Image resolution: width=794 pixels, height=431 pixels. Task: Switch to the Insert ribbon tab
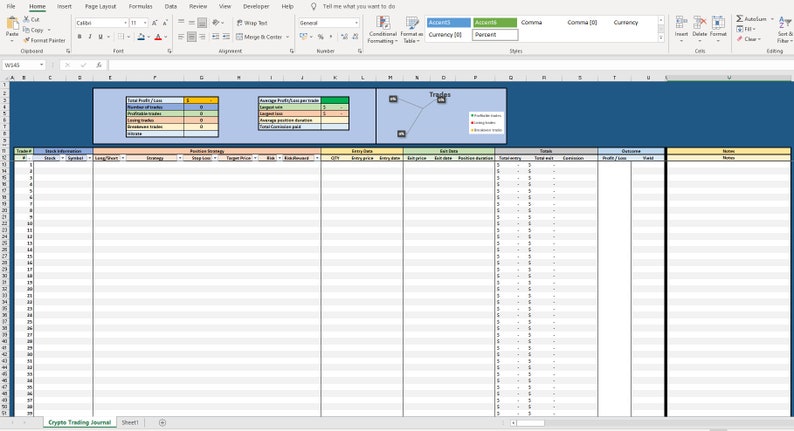[64, 7]
